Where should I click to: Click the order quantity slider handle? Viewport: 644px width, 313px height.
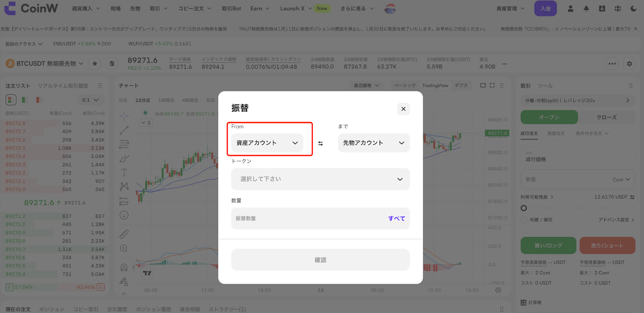pyautogui.click(x=524, y=208)
